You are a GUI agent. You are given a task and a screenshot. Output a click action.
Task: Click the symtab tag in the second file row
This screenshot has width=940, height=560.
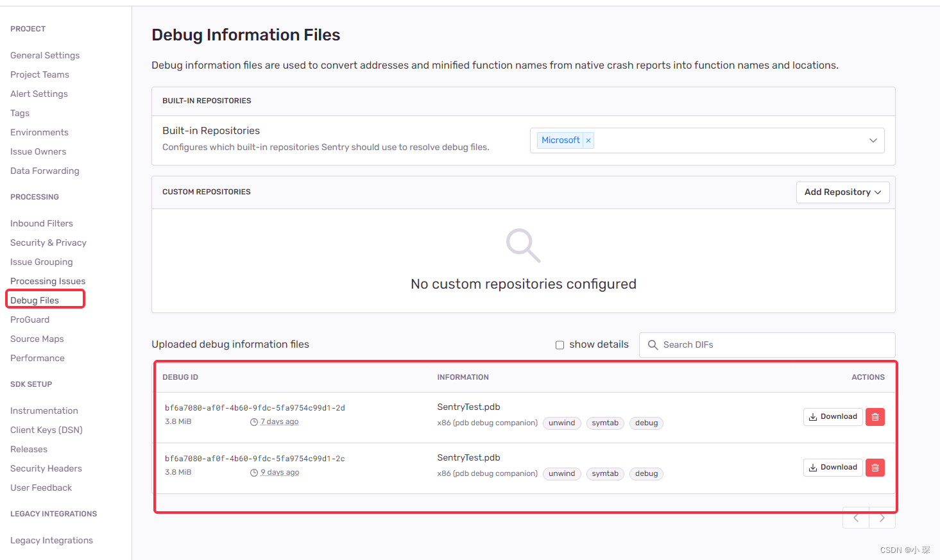coord(605,474)
